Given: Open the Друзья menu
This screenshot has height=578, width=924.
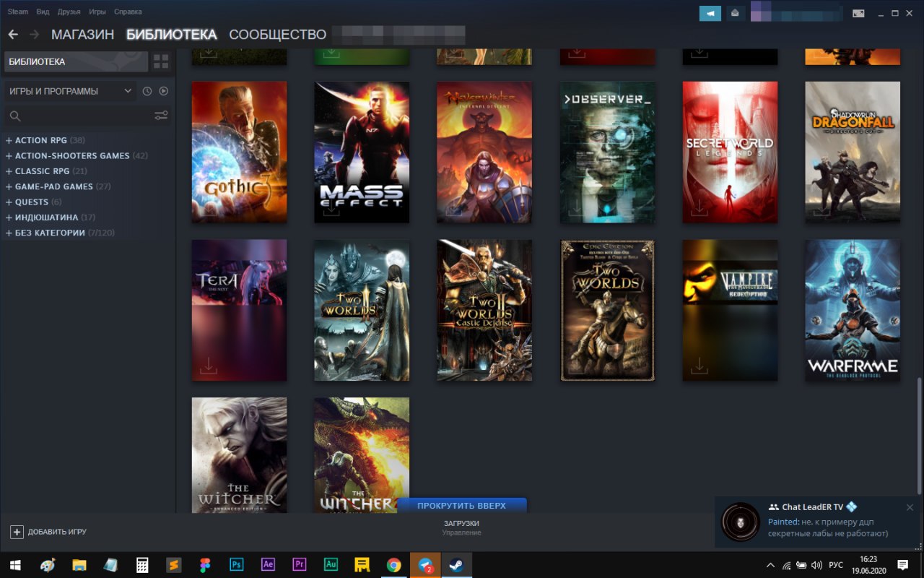Looking at the screenshot, I should pyautogui.click(x=69, y=12).
